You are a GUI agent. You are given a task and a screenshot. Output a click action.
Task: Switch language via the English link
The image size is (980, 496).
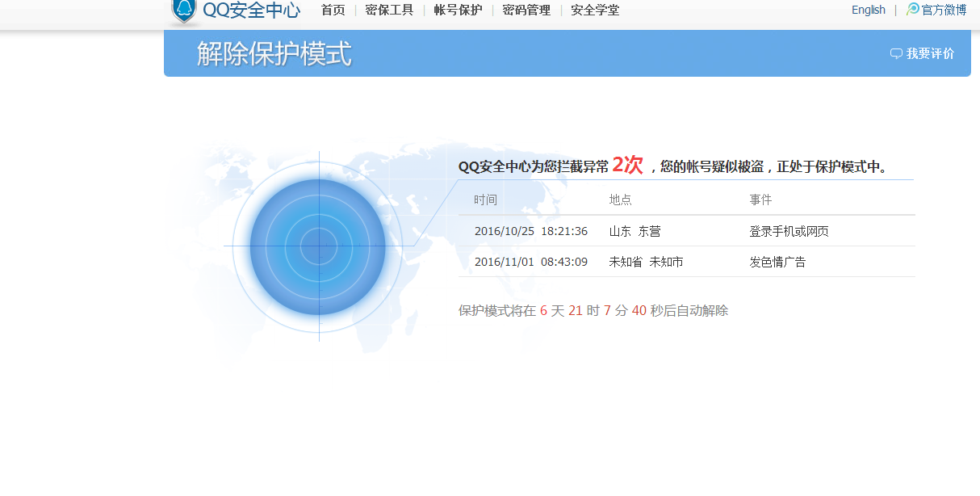coord(869,10)
